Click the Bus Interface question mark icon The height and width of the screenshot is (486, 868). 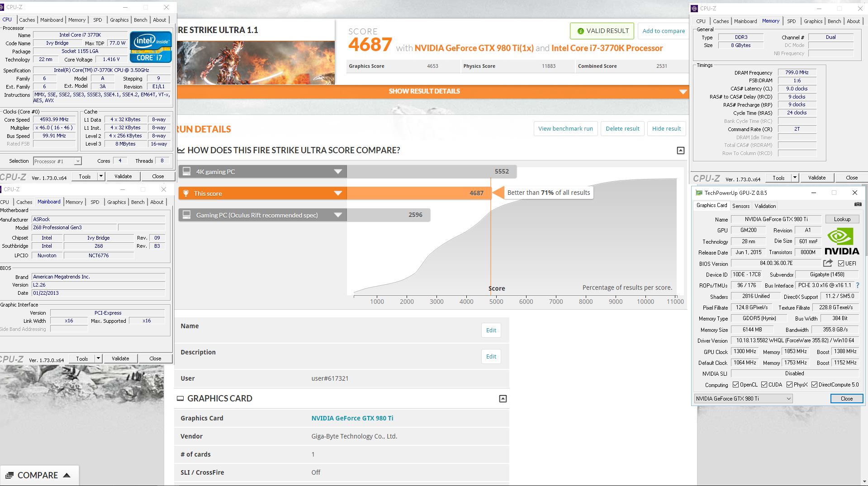click(858, 285)
